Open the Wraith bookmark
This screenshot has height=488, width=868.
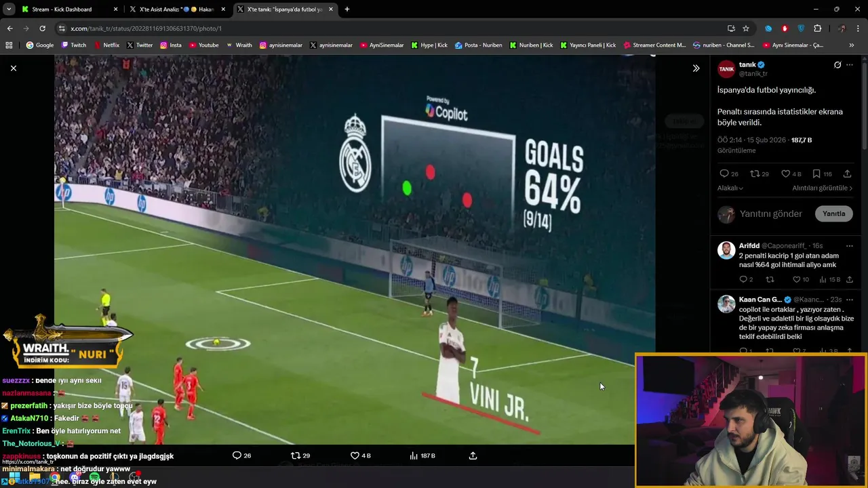click(x=239, y=45)
